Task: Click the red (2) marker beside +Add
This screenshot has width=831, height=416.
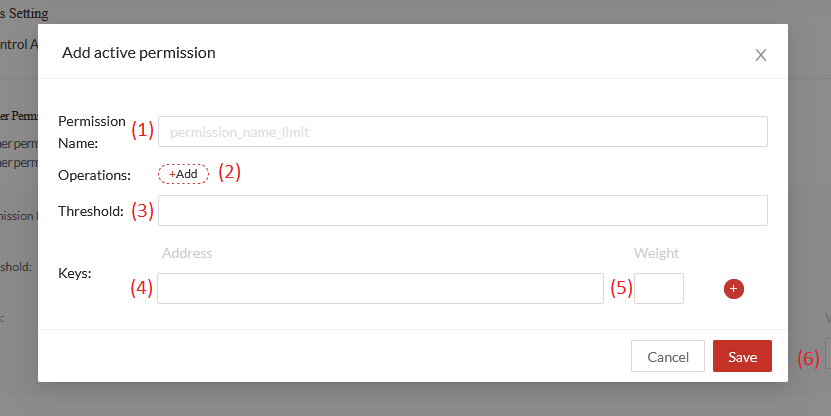Action: coord(229,172)
